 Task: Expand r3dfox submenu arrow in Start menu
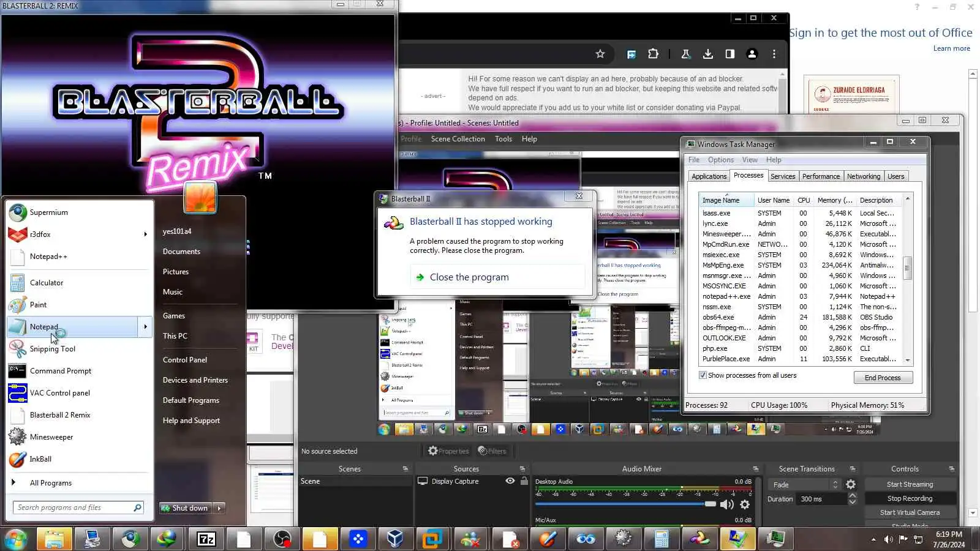click(x=145, y=234)
